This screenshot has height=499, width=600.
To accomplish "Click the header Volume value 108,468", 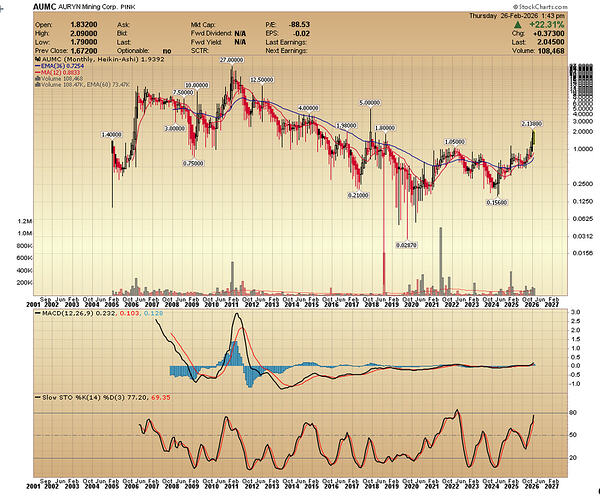I will click(x=550, y=51).
